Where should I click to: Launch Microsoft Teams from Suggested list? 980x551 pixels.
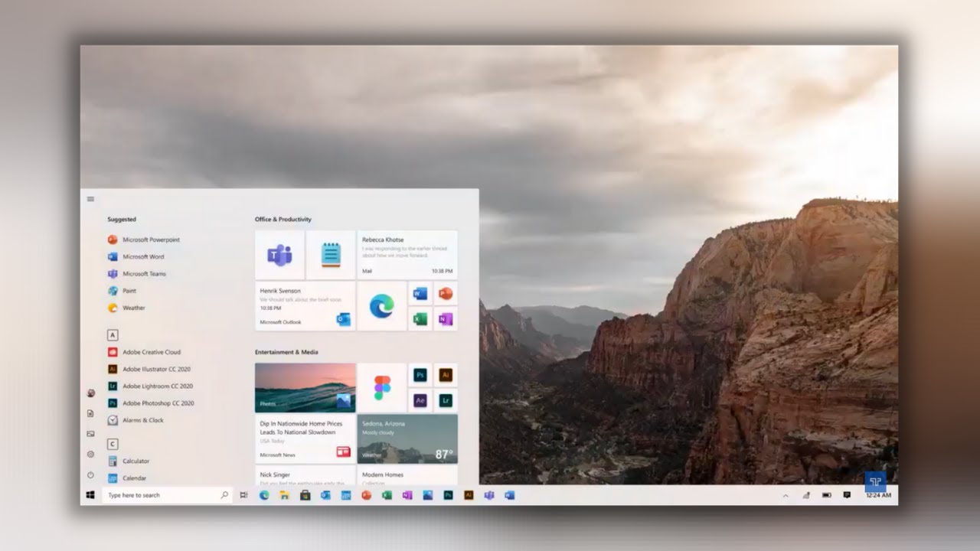point(137,273)
